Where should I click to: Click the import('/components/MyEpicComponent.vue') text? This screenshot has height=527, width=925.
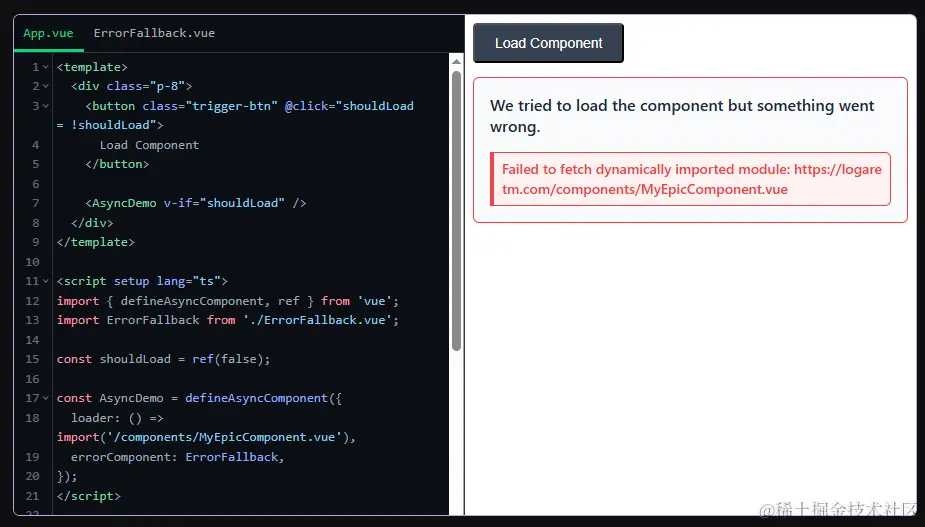coord(206,437)
